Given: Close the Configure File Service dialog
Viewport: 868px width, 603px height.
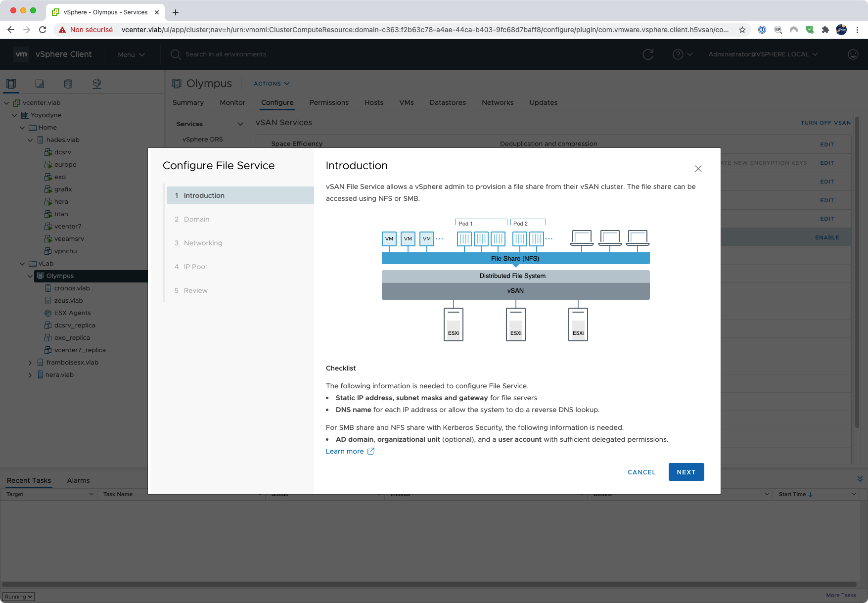Looking at the screenshot, I should click(x=698, y=169).
